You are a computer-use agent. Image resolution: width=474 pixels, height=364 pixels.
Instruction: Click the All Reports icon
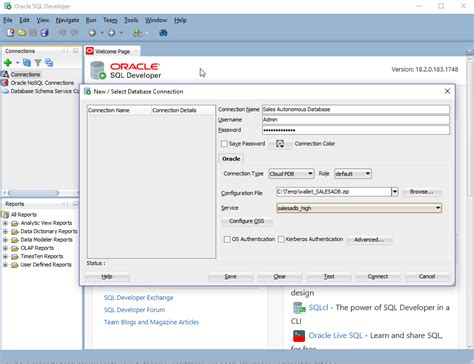click(x=6, y=214)
